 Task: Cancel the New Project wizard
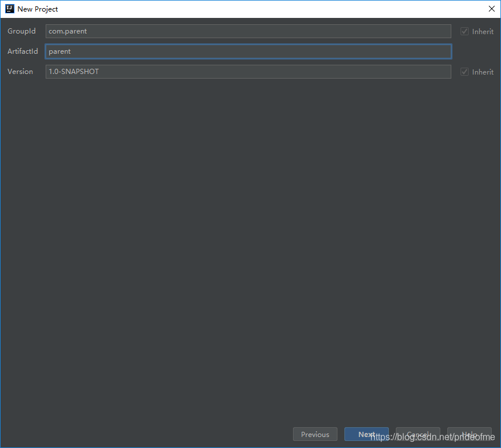click(418, 434)
